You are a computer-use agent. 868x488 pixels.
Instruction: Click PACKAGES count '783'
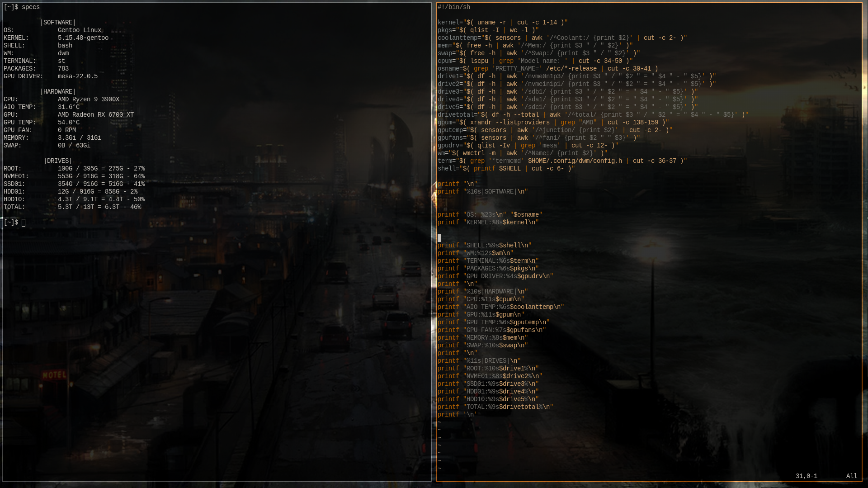[x=63, y=69]
